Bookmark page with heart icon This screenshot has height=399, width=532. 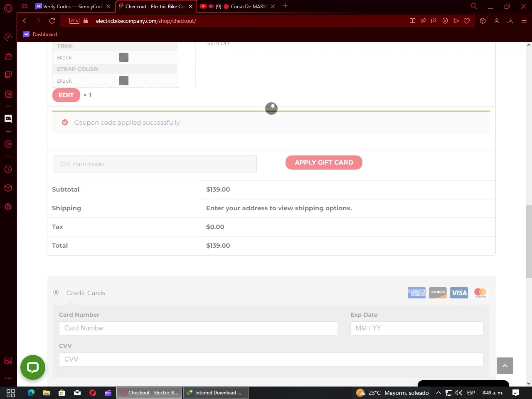(467, 21)
